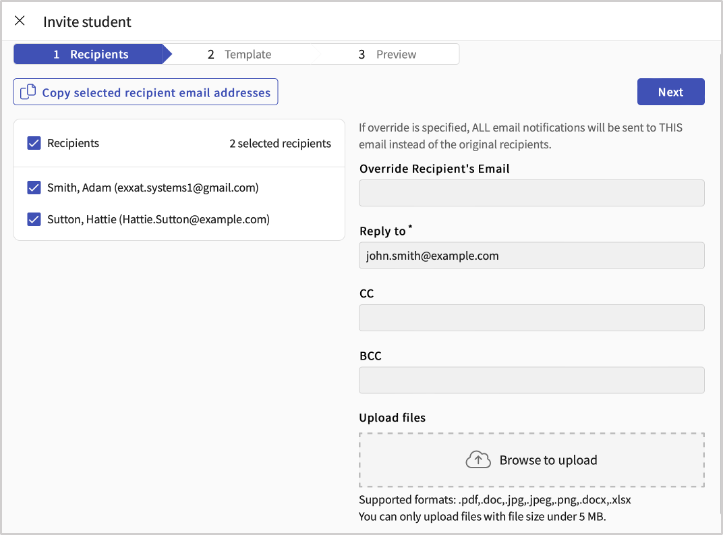724x536 pixels.
Task: Switch to step 2 Template
Action: [x=239, y=54]
